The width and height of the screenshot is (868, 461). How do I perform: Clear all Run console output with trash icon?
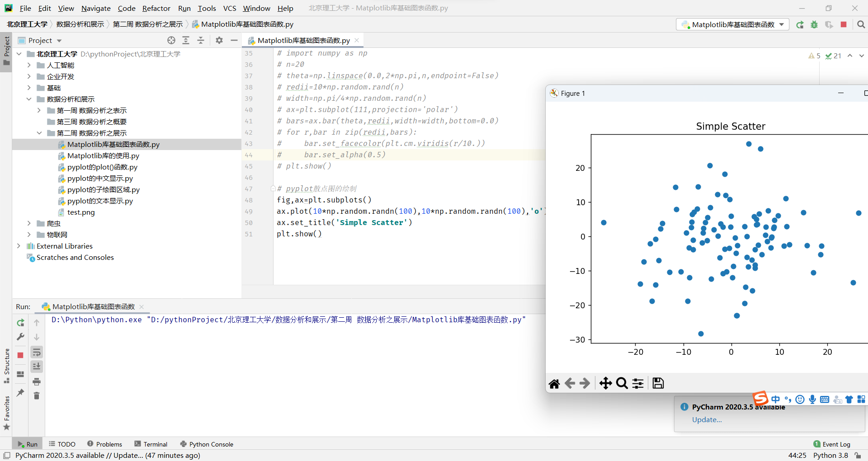click(37, 396)
